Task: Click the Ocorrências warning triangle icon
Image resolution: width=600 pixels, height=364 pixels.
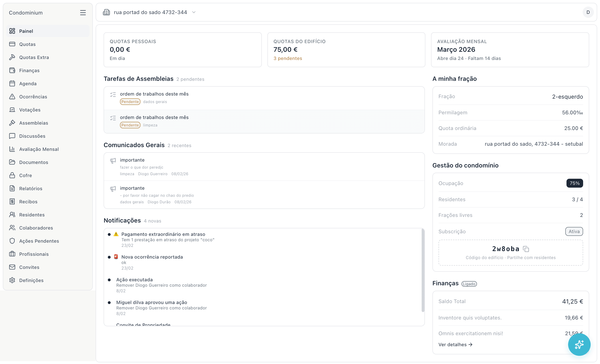Action: pos(12,97)
